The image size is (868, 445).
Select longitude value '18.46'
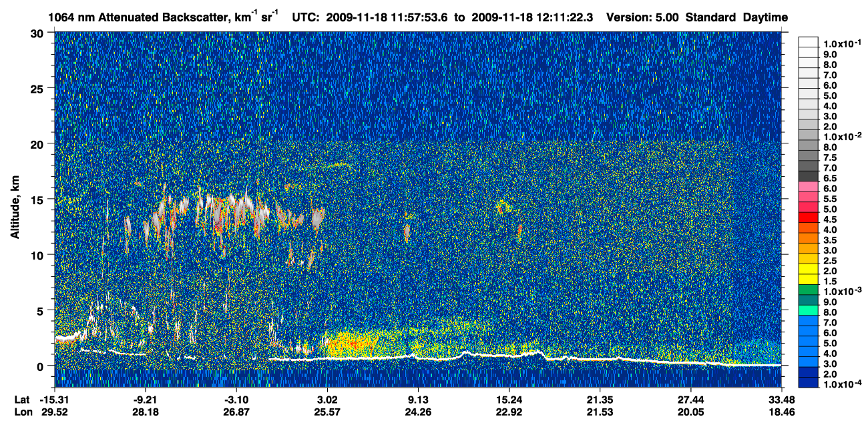pyautogui.click(x=781, y=412)
